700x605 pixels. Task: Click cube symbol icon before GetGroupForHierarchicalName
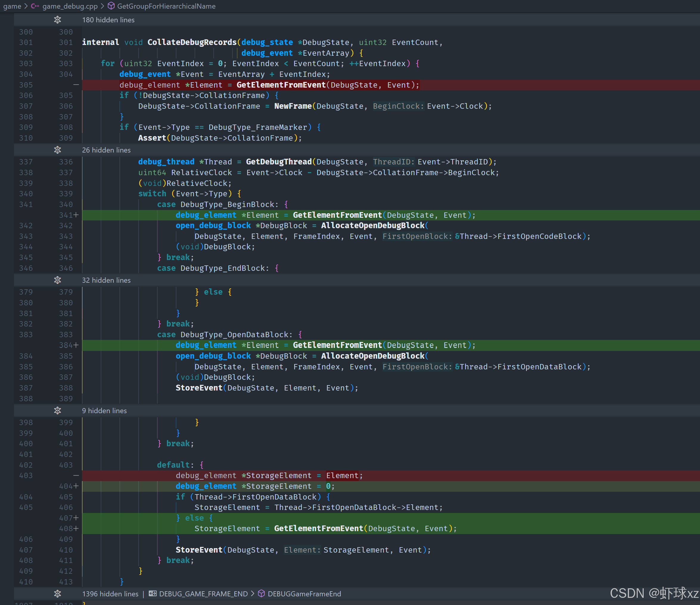[x=111, y=6]
